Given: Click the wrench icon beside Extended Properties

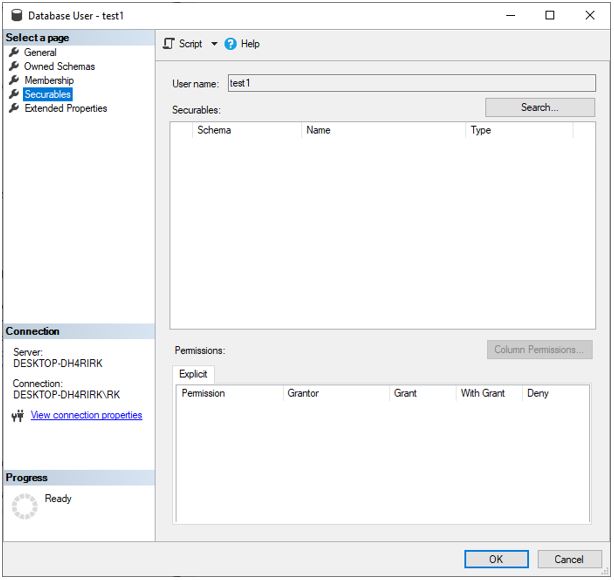Looking at the screenshot, I should pyautogui.click(x=14, y=108).
